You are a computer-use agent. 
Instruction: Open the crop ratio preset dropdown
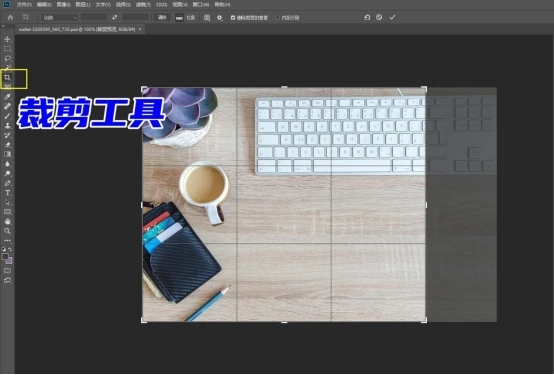59,17
